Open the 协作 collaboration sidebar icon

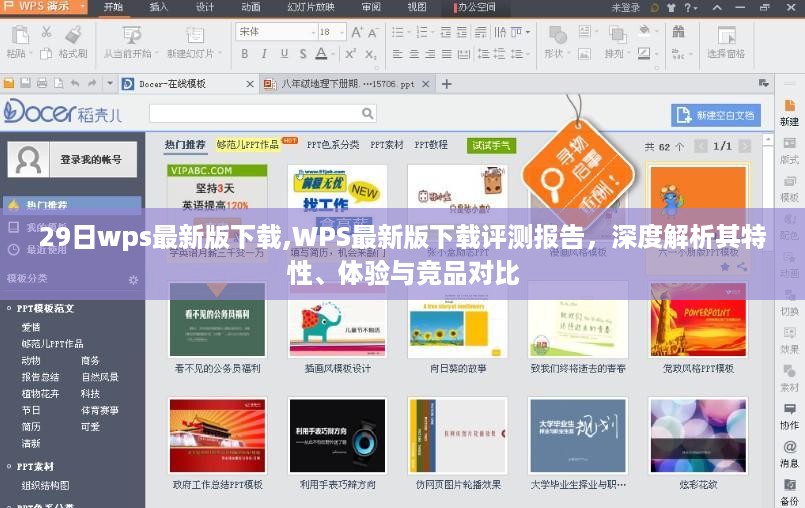(789, 408)
